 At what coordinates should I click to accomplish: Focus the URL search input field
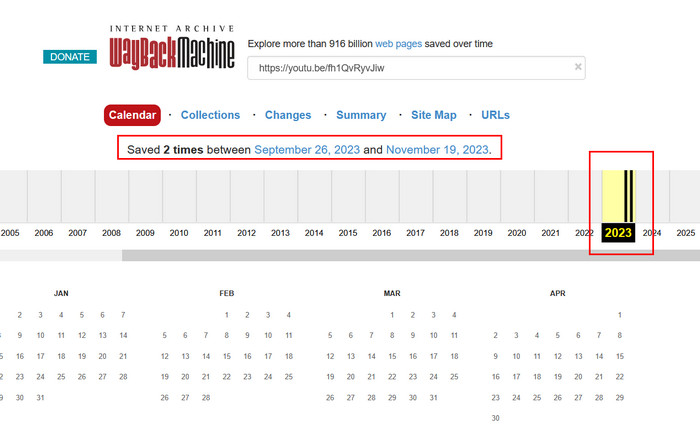click(x=416, y=68)
